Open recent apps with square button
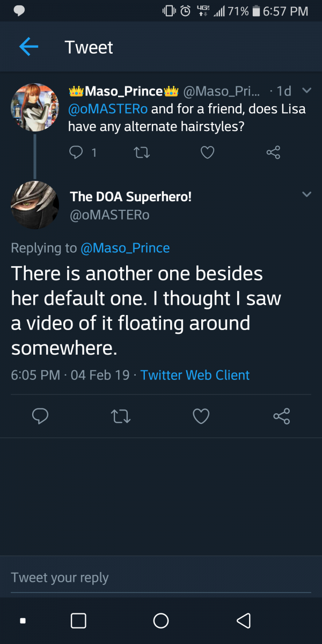 (78, 621)
